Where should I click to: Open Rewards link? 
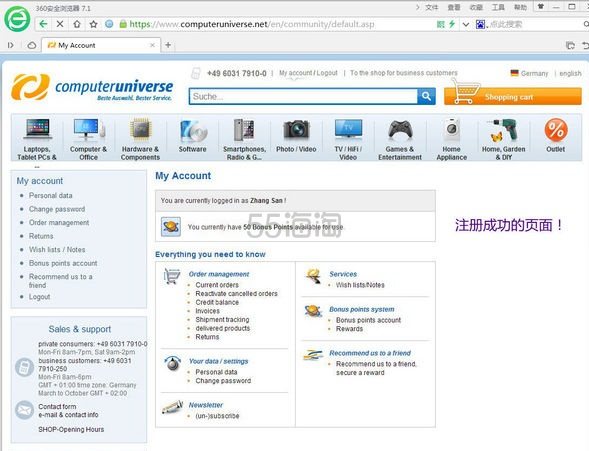(349, 329)
